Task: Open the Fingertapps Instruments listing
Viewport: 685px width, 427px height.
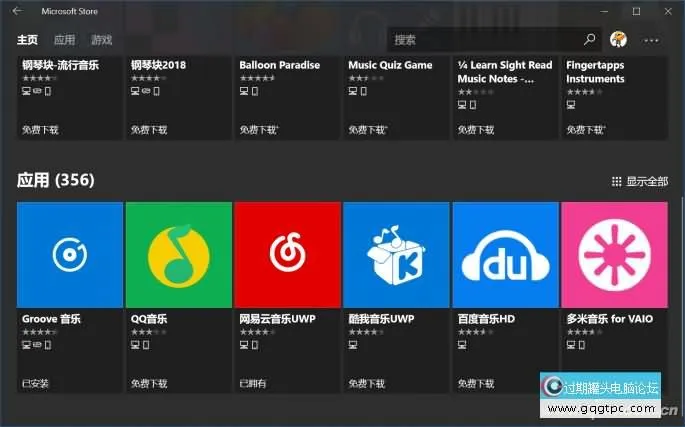Action: point(595,72)
